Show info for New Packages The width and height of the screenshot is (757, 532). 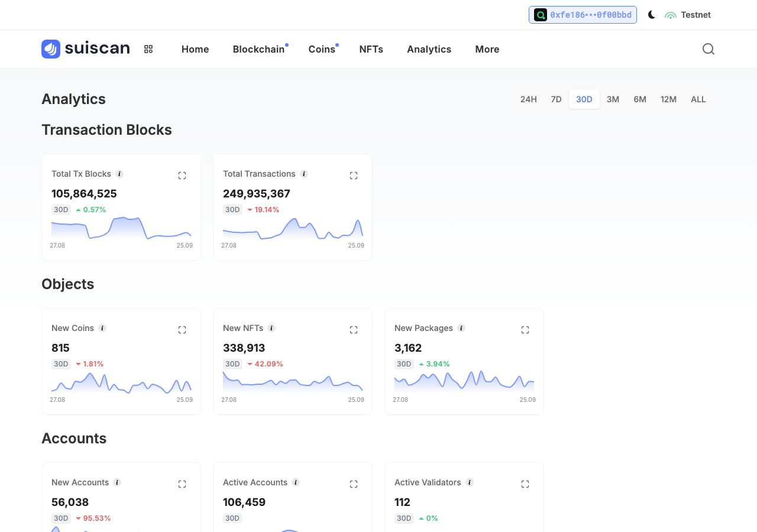click(461, 328)
